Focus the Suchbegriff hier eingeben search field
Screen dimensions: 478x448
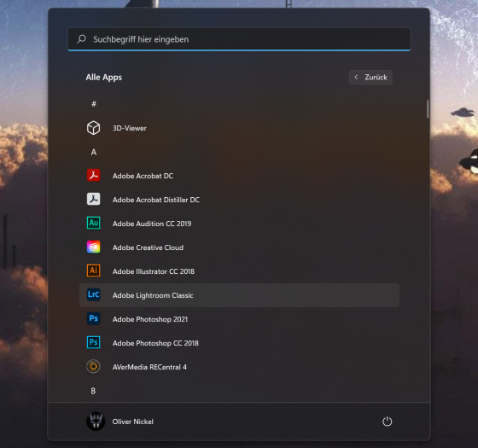coord(239,39)
